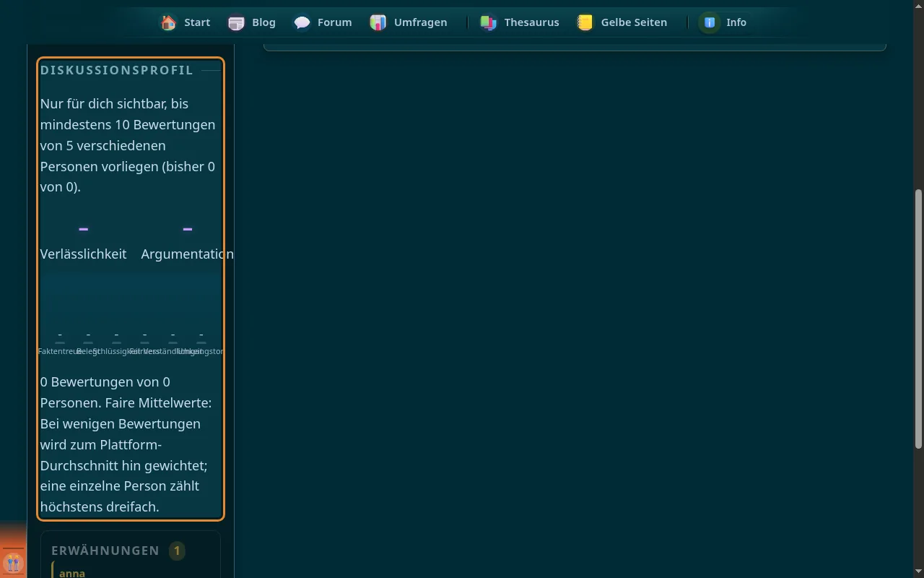Click the anna mention link

72,573
